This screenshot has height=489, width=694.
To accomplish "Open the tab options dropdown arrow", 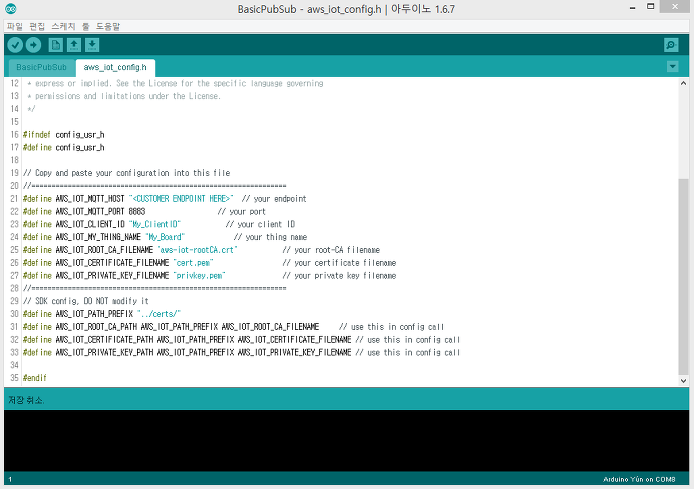I will 672,67.
